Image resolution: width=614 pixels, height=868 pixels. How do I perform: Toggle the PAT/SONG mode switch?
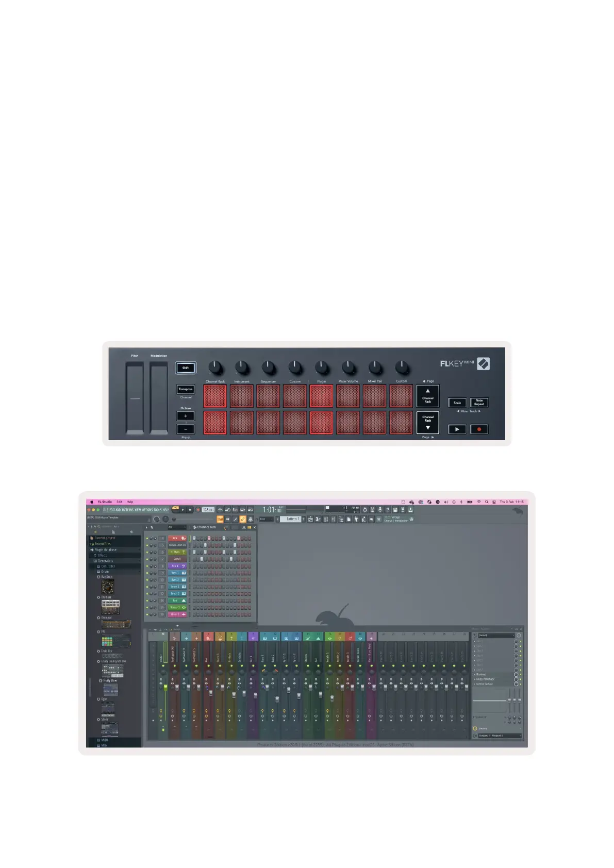tap(175, 509)
